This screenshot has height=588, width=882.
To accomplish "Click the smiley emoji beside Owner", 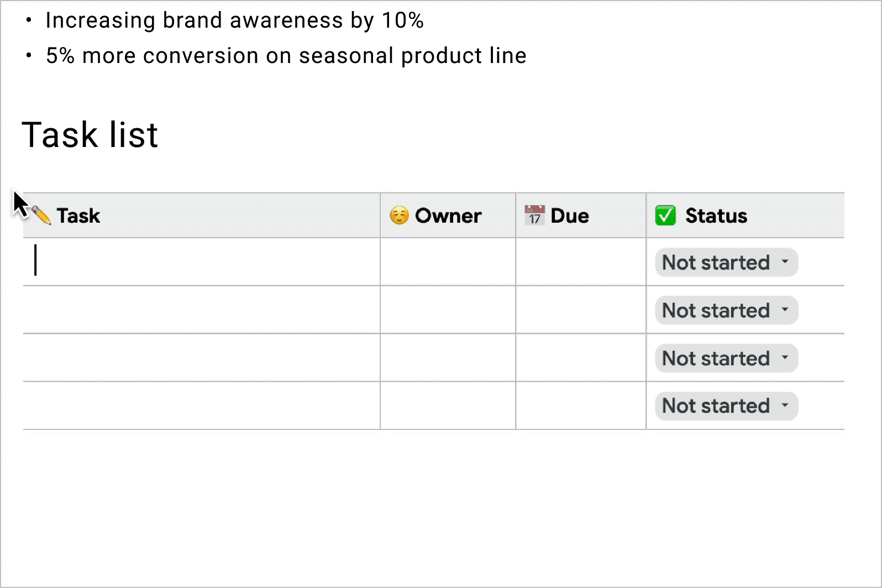I will (399, 216).
